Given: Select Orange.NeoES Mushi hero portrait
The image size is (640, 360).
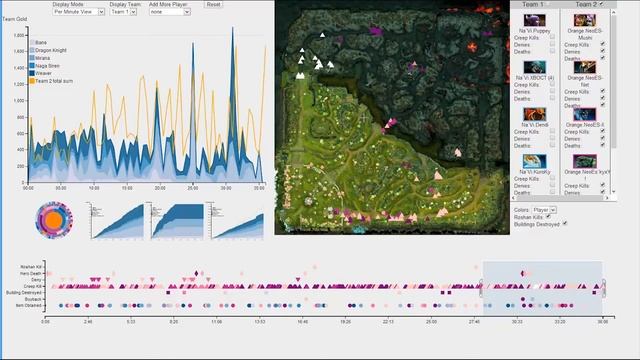Looking at the screenshot, I should [584, 20].
